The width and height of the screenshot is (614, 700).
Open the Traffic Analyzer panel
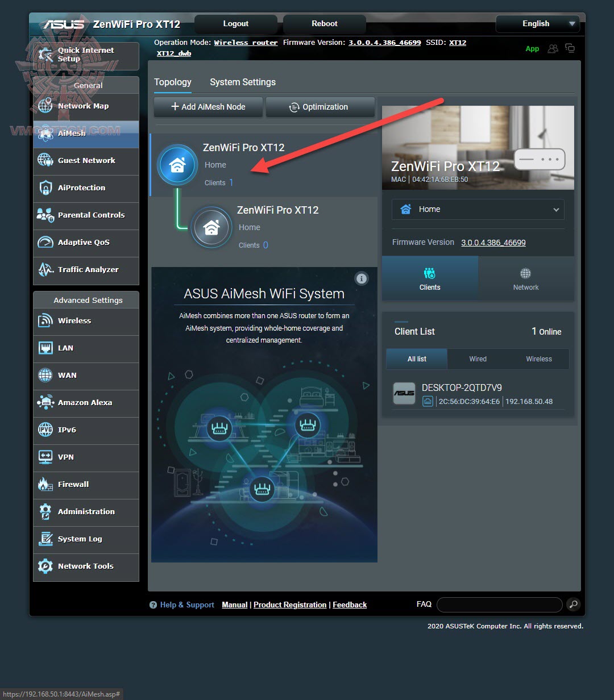click(45, 269)
